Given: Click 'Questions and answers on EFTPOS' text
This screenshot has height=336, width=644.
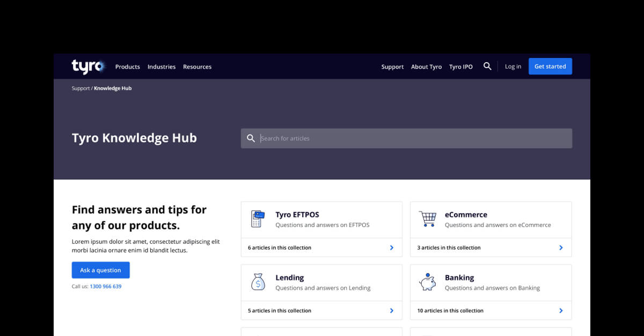Looking at the screenshot, I should pyautogui.click(x=323, y=225).
